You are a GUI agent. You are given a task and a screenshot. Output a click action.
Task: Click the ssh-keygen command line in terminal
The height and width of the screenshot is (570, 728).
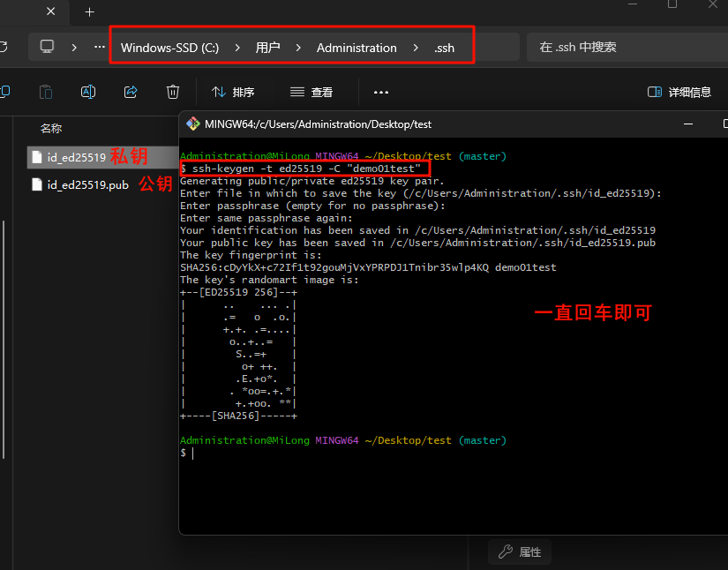click(x=301, y=169)
